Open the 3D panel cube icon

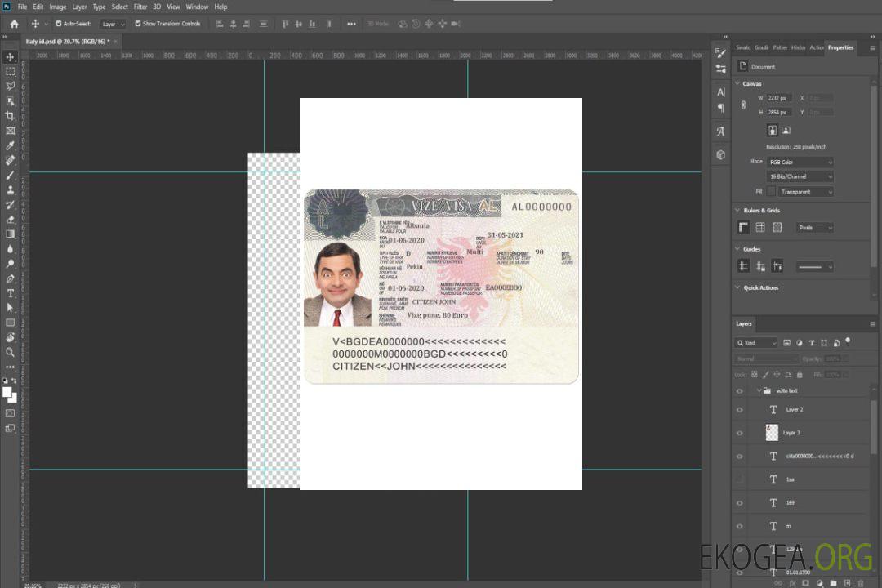pos(720,154)
